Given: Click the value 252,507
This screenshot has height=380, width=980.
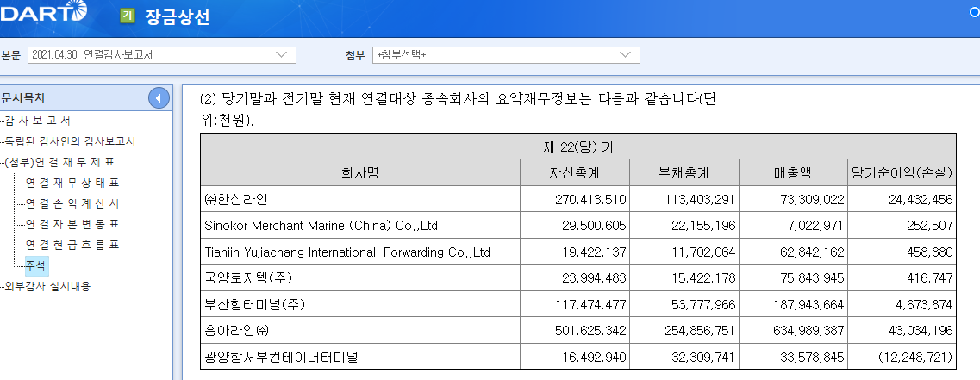Looking at the screenshot, I should pyautogui.click(x=929, y=225).
